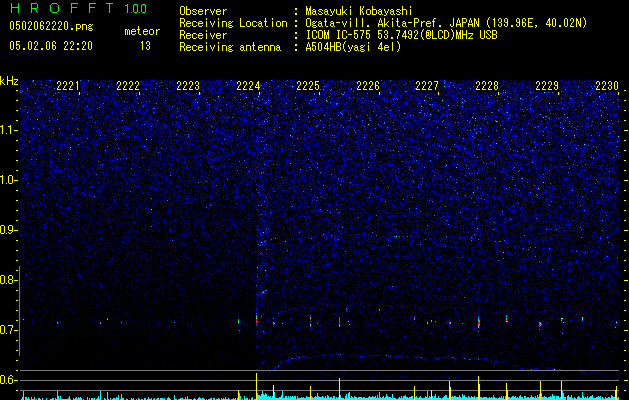The width and height of the screenshot is (629, 400).
Task: Click the 1.1 kHz axis value
Action: coord(9,130)
